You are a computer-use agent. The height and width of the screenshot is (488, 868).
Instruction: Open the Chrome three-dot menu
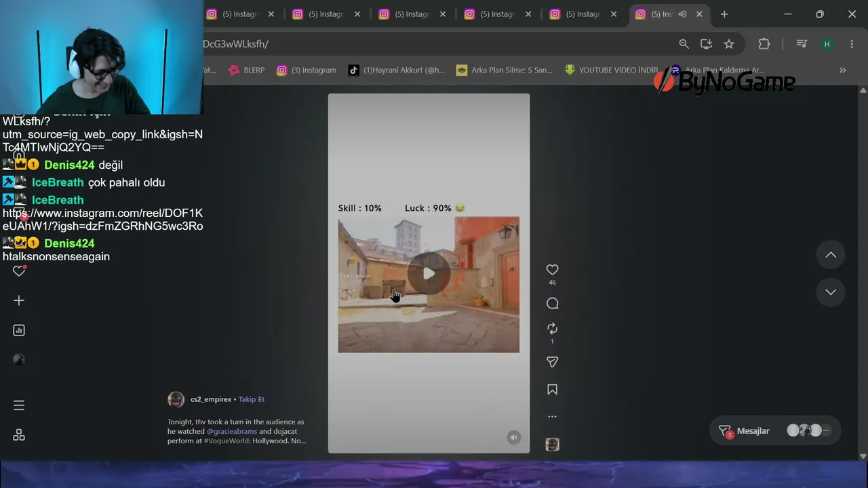(852, 44)
